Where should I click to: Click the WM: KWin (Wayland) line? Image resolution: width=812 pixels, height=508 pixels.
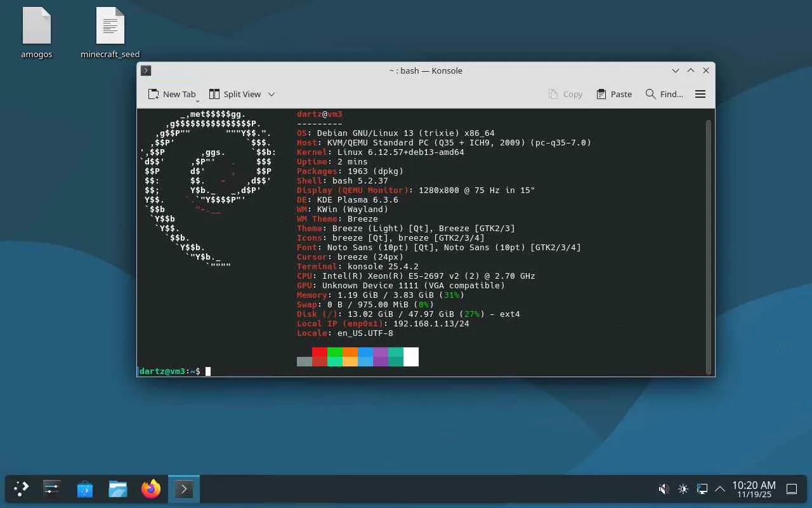[x=343, y=210]
